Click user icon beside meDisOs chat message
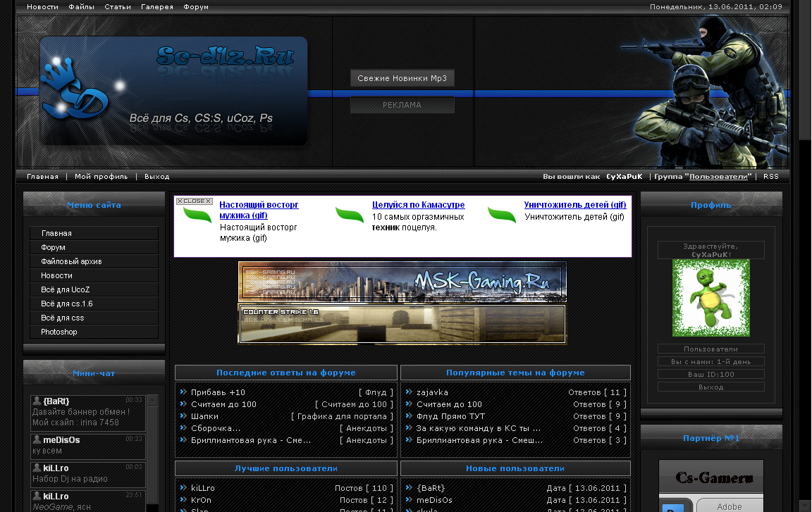Image resolution: width=812 pixels, height=512 pixels. click(37, 439)
